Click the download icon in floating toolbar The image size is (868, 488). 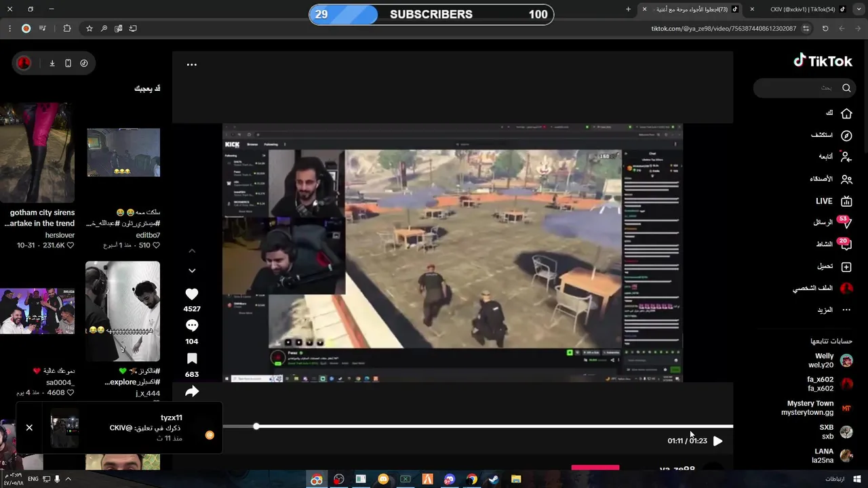tap(52, 63)
